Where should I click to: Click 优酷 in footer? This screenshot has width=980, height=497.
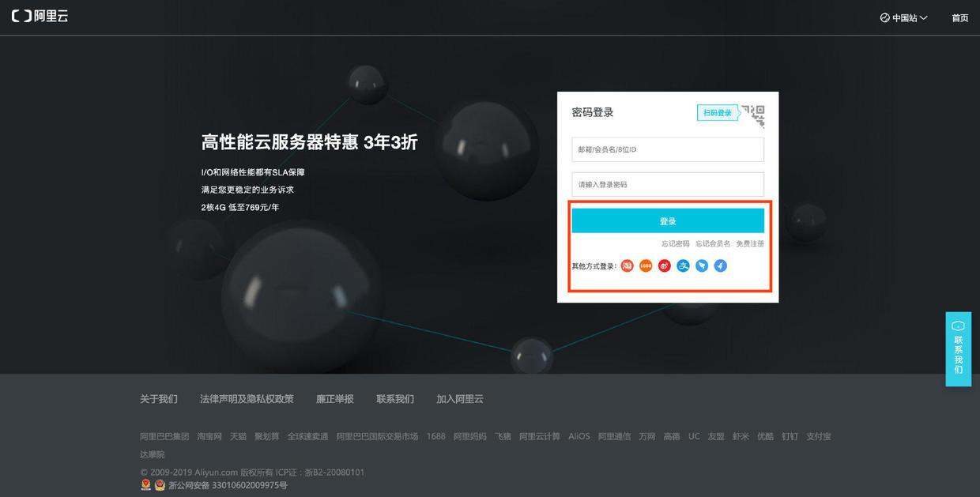[x=765, y=436]
